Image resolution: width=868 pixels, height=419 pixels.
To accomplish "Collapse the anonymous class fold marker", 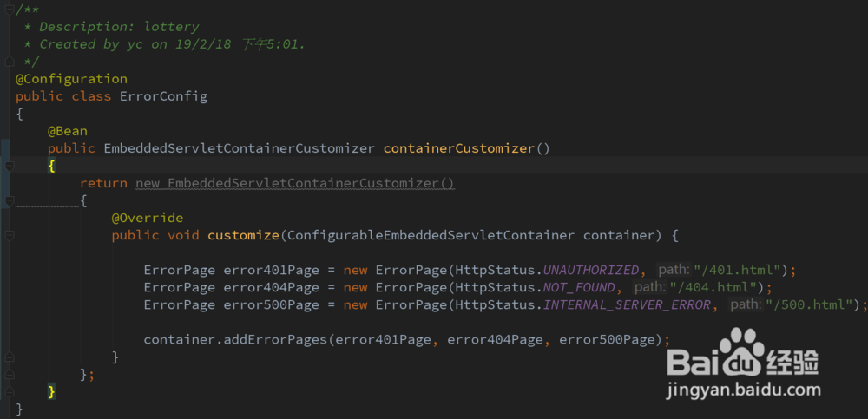I will pyautogui.click(x=8, y=200).
